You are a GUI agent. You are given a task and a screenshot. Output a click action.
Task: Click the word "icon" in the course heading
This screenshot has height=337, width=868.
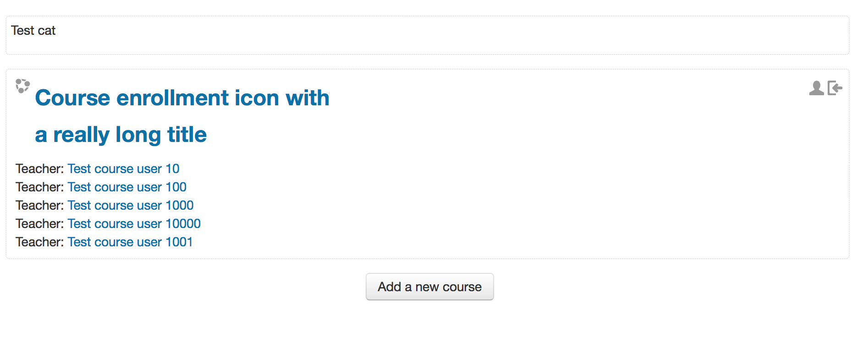(257, 98)
